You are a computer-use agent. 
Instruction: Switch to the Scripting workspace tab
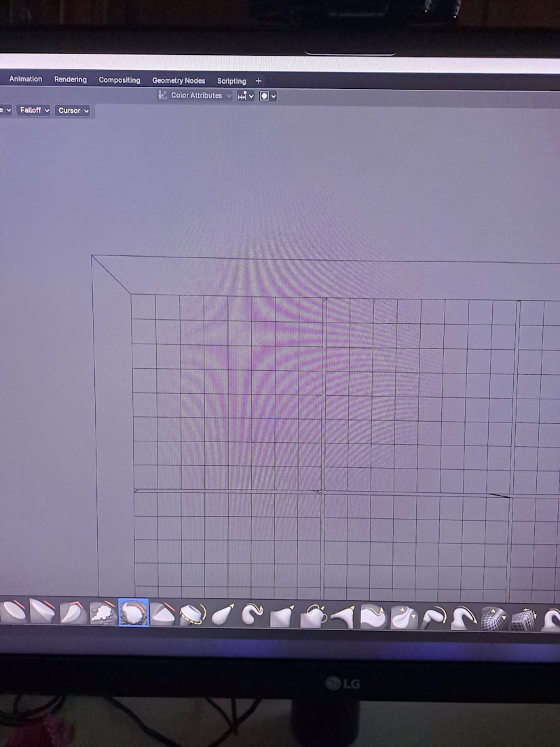[x=231, y=81]
